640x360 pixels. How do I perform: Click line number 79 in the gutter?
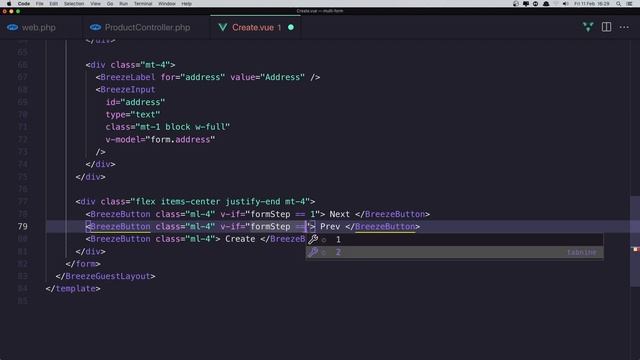pyautogui.click(x=22, y=227)
